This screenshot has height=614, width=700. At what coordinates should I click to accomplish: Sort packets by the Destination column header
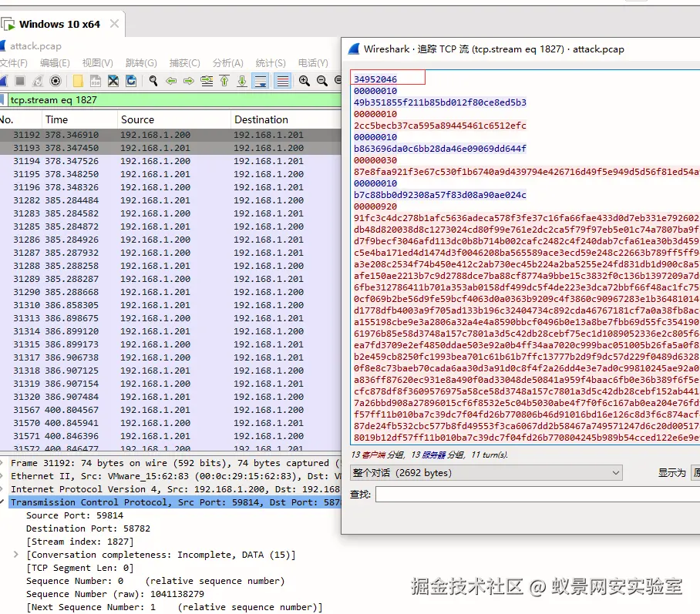[286, 119]
